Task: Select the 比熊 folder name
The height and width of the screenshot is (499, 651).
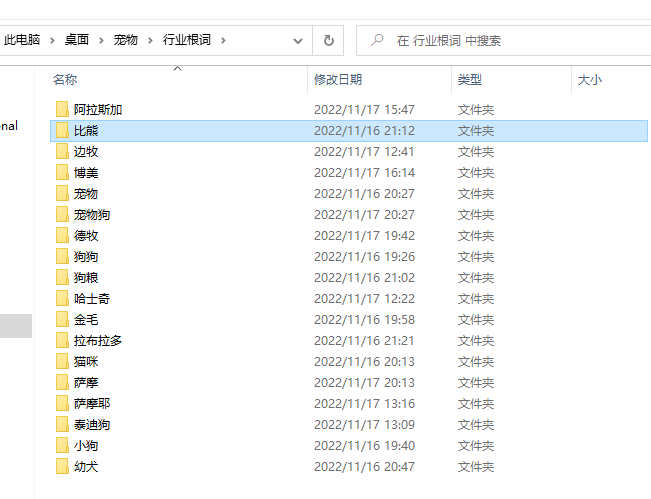Action: [x=86, y=130]
